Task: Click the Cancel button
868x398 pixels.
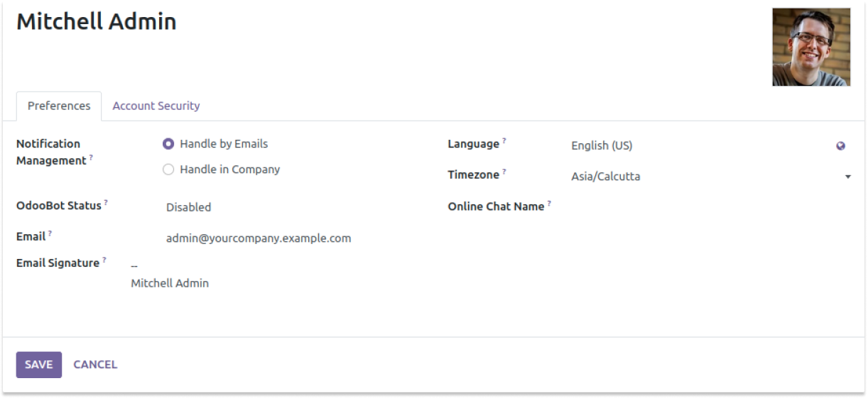Action: click(95, 365)
